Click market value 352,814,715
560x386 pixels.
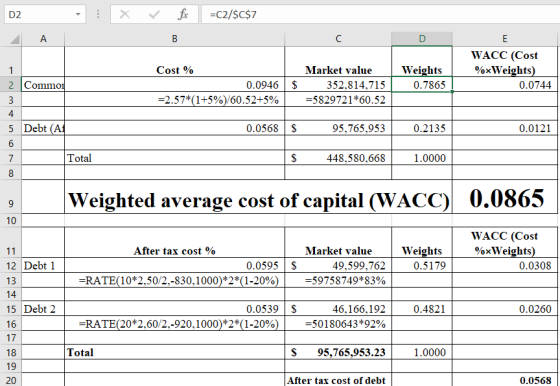(x=356, y=85)
